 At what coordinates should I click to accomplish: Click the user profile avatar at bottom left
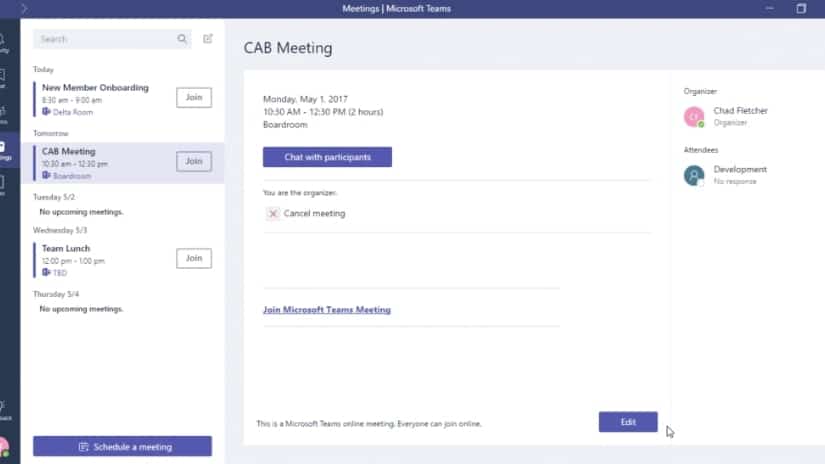click(4, 447)
